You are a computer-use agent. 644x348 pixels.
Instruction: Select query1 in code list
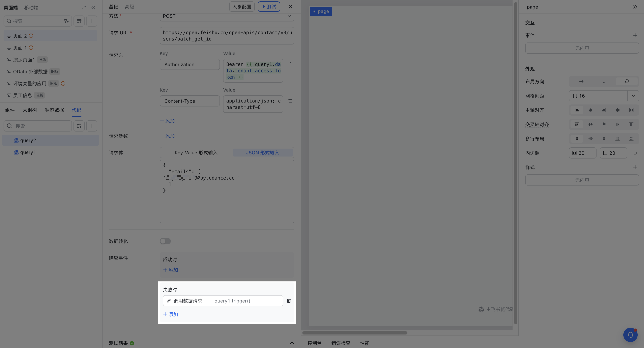coord(50,152)
